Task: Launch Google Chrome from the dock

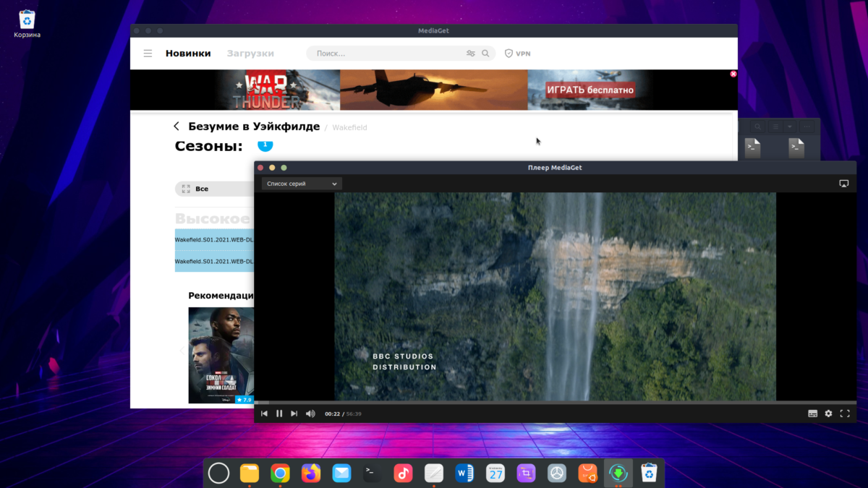Action: [x=280, y=473]
